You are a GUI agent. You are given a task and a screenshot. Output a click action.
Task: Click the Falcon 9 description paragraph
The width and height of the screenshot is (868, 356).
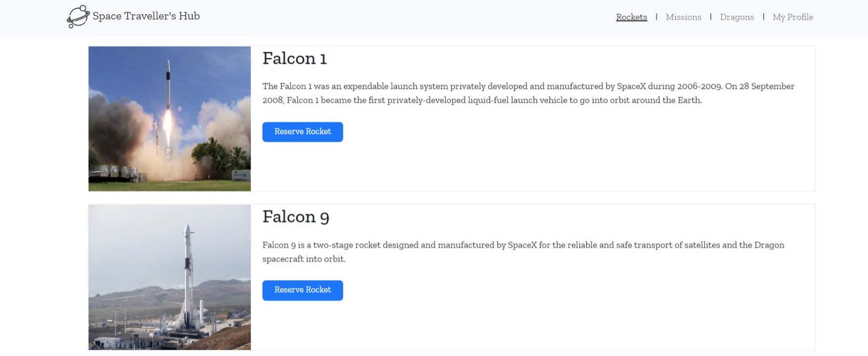click(x=523, y=252)
